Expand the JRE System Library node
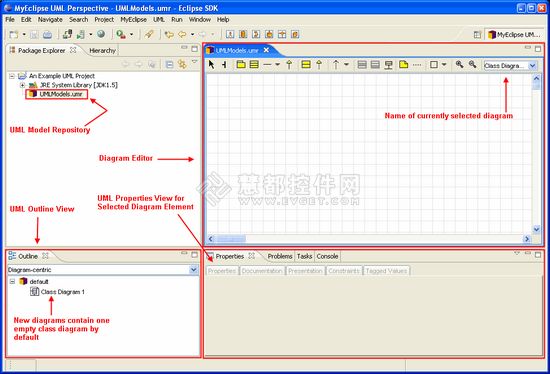This screenshot has height=374, width=550. 22,85
